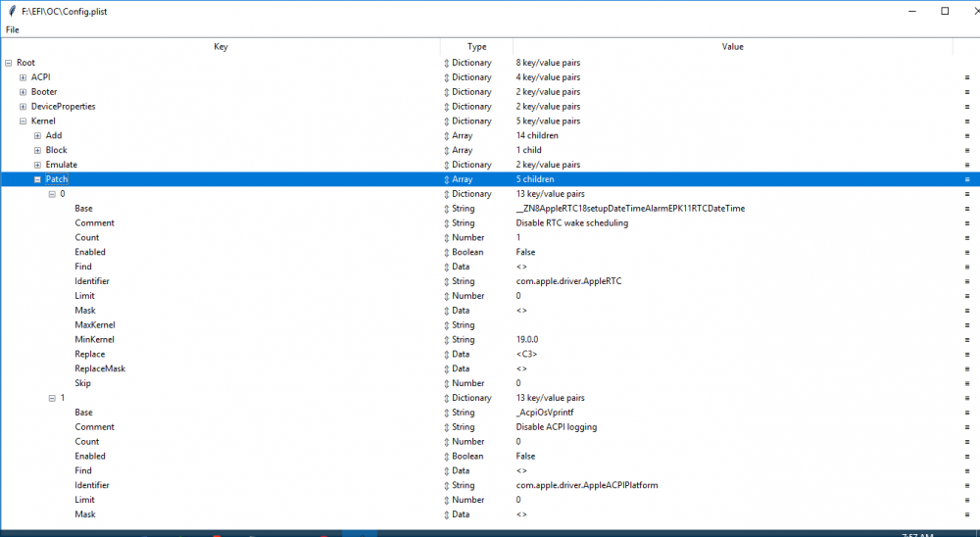The height and width of the screenshot is (537, 980).
Task: Change type selector for Patch Array row
Action: click(446, 179)
